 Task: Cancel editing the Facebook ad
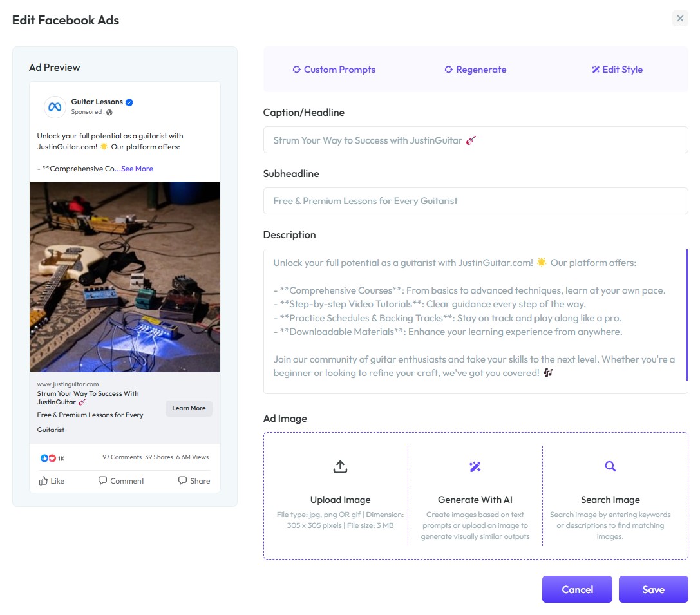tap(577, 589)
